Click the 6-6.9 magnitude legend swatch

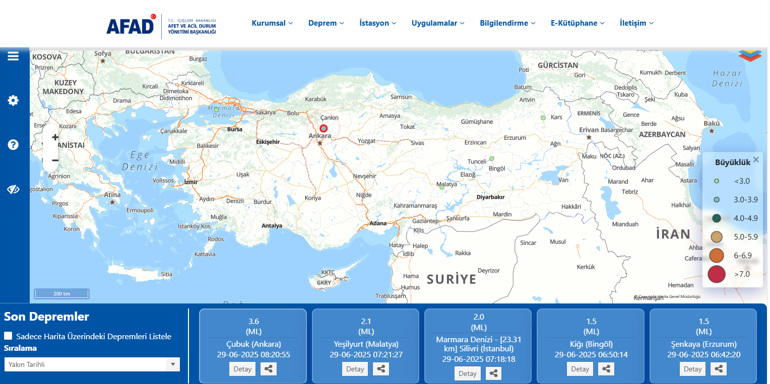[x=716, y=255]
